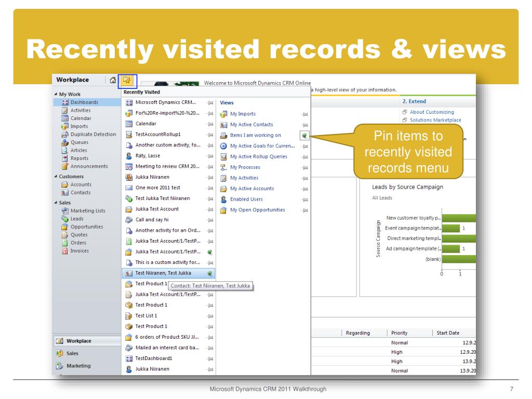The image size is (532, 399).
Task: Open My Active Goals for Curren... view
Action: tap(262, 146)
